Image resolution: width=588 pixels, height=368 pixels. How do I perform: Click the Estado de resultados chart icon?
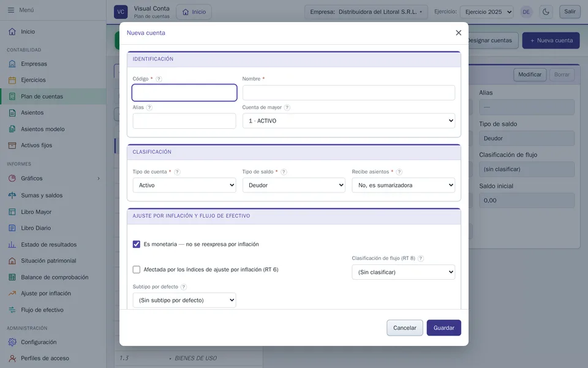[x=12, y=245]
